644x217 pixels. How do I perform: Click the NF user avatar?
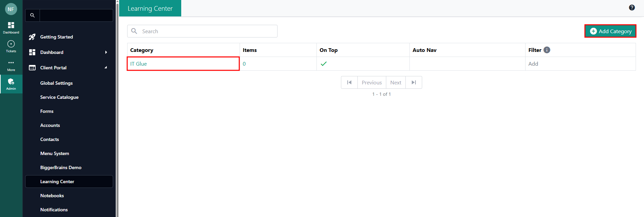(11, 9)
